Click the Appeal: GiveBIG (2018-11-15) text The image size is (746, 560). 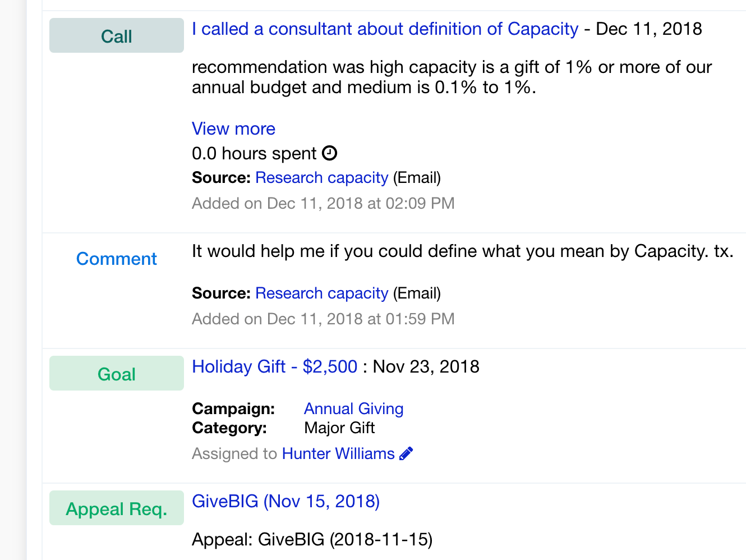click(x=312, y=539)
